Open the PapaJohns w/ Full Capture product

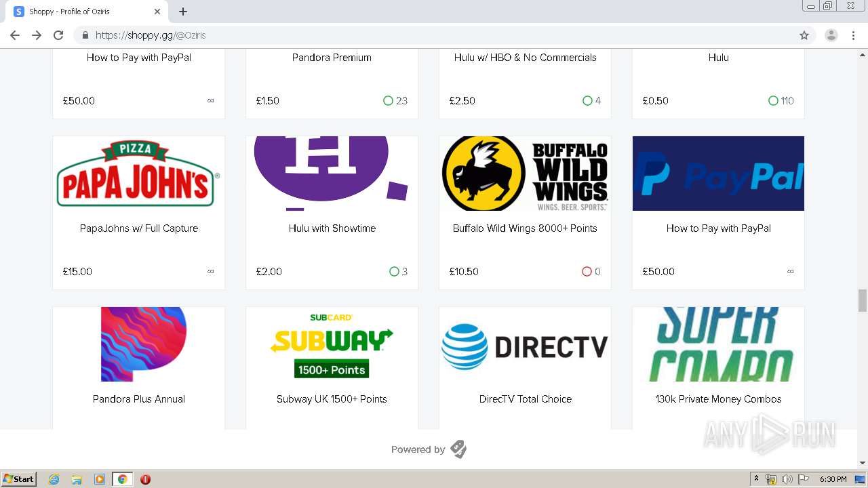138,228
